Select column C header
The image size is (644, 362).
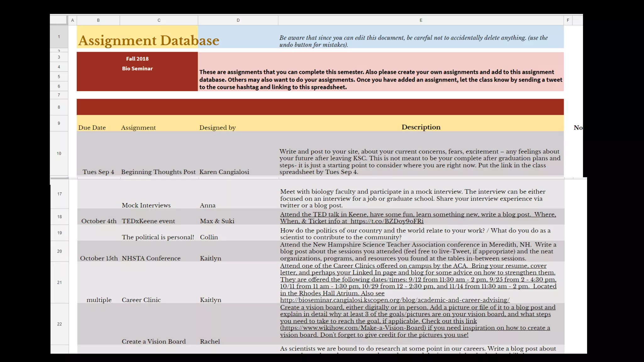coord(159,20)
